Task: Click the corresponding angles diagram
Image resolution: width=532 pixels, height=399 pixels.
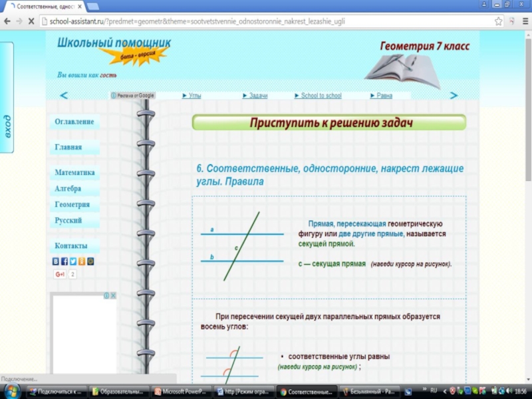Action: click(234, 365)
